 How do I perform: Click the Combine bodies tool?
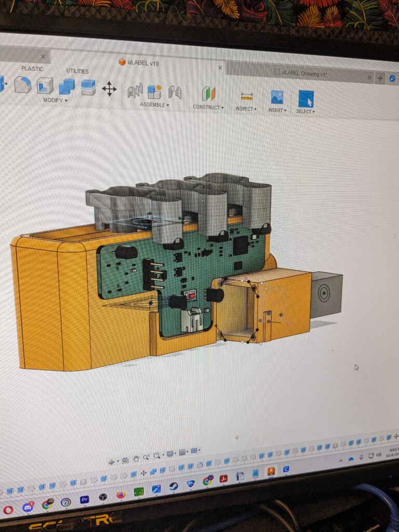[x=66, y=86]
